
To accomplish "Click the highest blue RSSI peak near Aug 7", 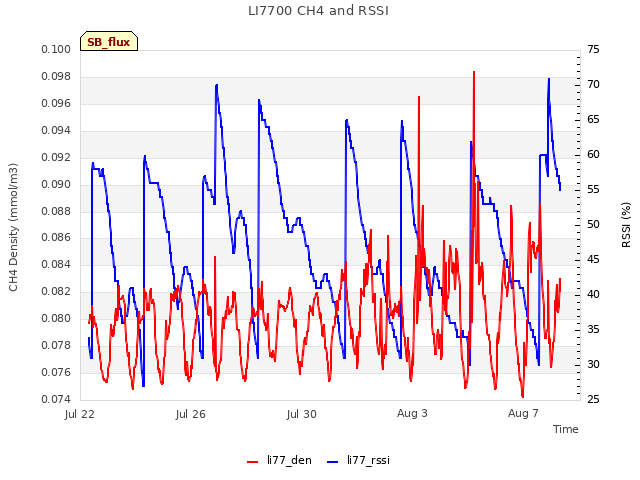I will [549, 79].
